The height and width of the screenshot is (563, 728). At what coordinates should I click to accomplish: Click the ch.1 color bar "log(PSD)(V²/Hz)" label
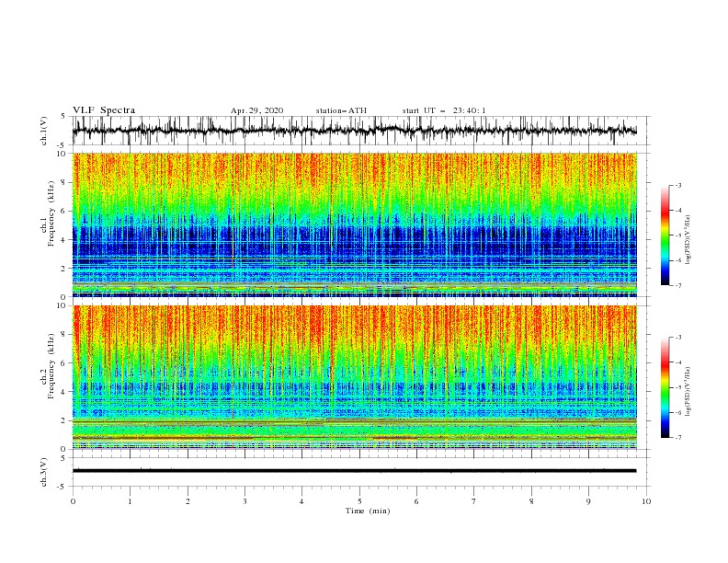pyautogui.click(x=688, y=240)
